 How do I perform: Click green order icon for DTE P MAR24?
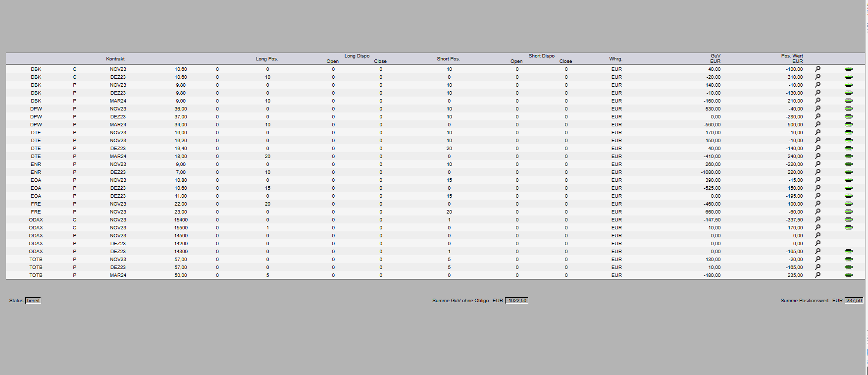(x=848, y=156)
